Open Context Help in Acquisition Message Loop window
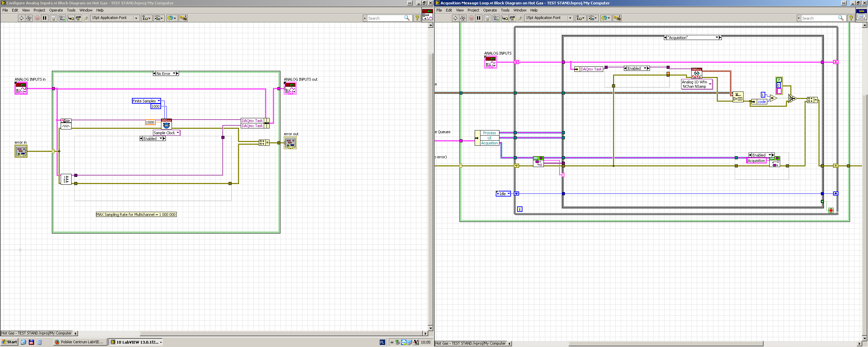The image size is (868, 347). [x=851, y=18]
